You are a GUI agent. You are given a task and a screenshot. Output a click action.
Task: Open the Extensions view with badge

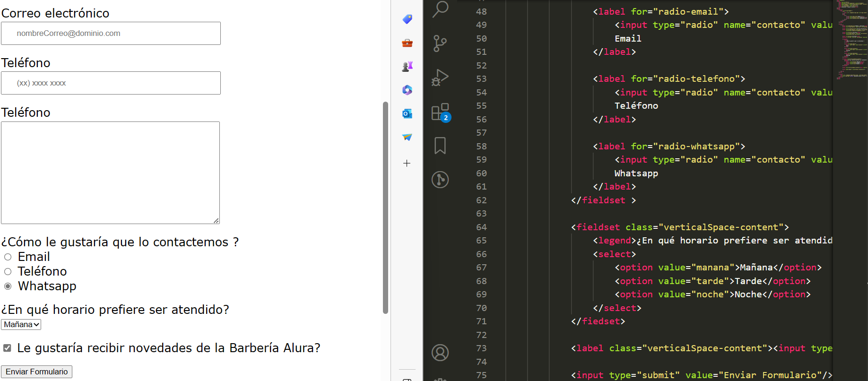coord(441,113)
